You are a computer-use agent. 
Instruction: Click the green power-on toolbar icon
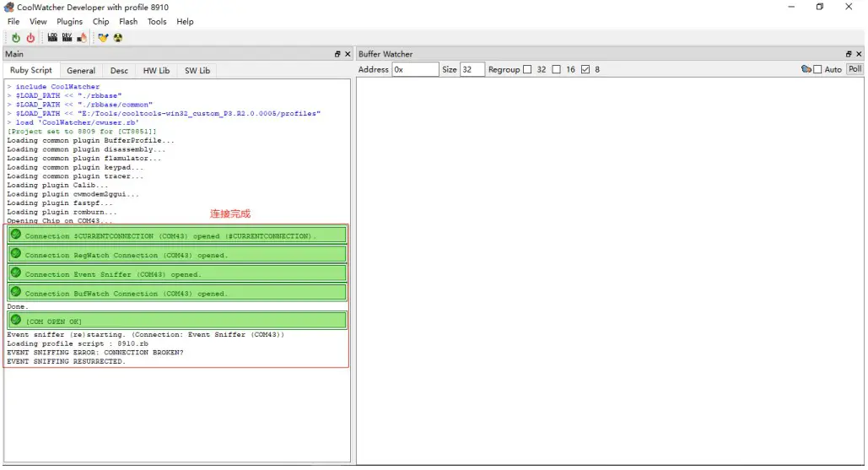click(x=16, y=38)
